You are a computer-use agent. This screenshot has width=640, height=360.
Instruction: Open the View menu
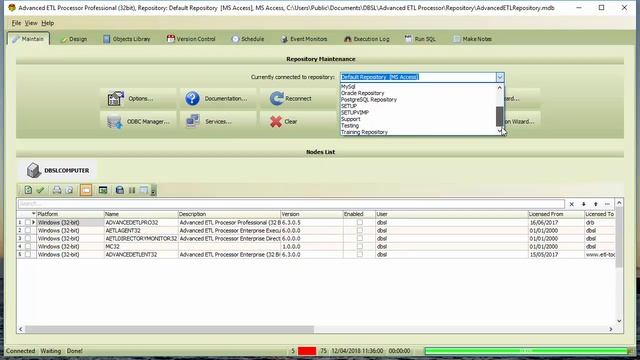pos(31,23)
